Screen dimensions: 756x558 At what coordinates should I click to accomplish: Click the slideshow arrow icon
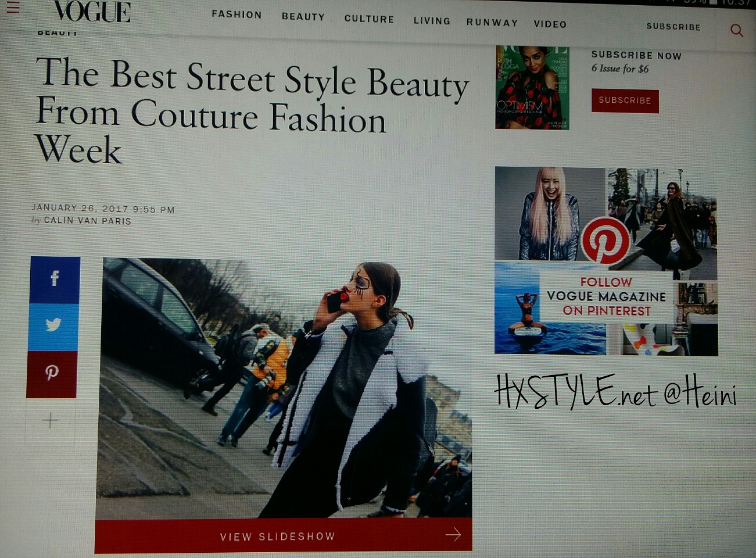click(453, 534)
